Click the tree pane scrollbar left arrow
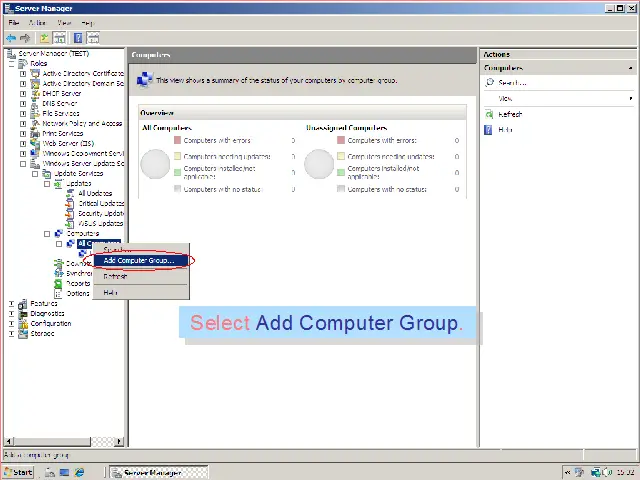Image resolution: width=640 pixels, height=480 pixels. tap(9, 441)
